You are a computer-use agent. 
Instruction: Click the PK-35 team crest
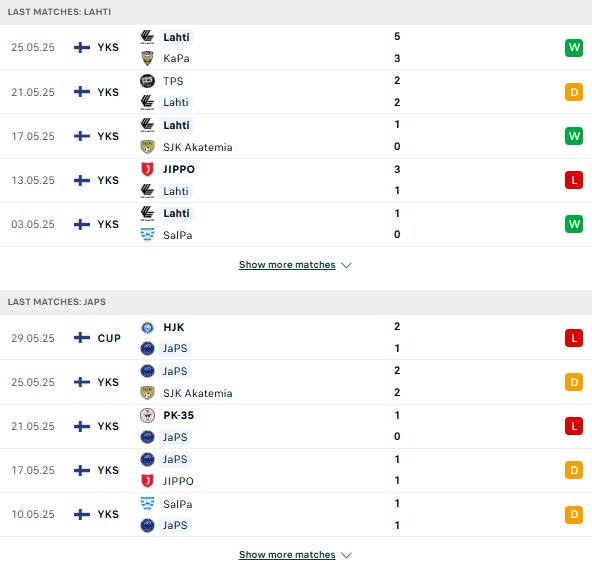(x=147, y=415)
